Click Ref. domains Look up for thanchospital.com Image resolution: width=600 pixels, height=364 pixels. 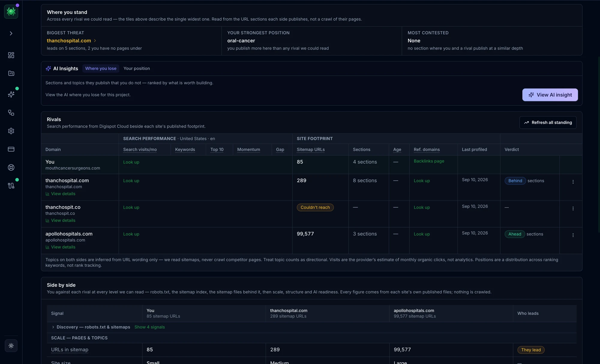pos(421,181)
